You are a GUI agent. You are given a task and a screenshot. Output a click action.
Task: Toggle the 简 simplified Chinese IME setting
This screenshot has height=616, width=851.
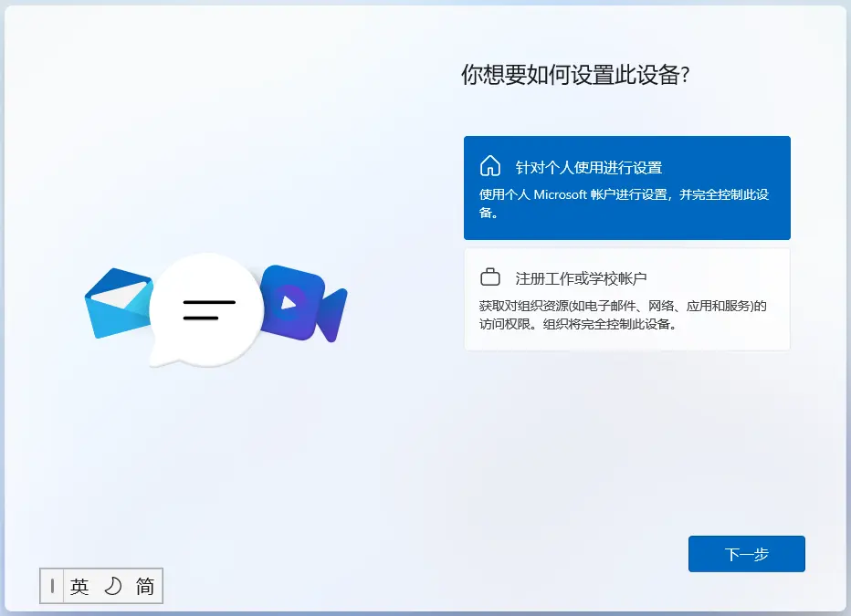tap(145, 586)
